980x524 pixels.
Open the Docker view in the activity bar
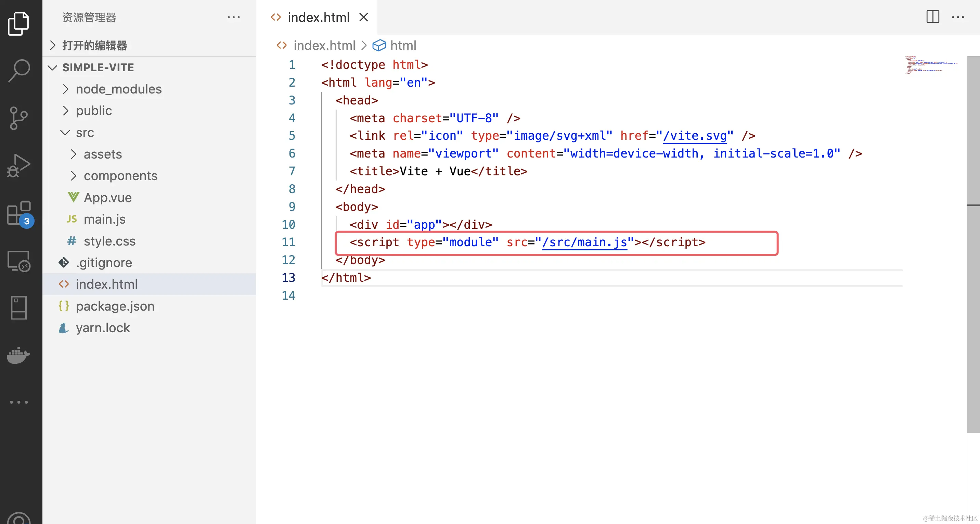(18, 355)
